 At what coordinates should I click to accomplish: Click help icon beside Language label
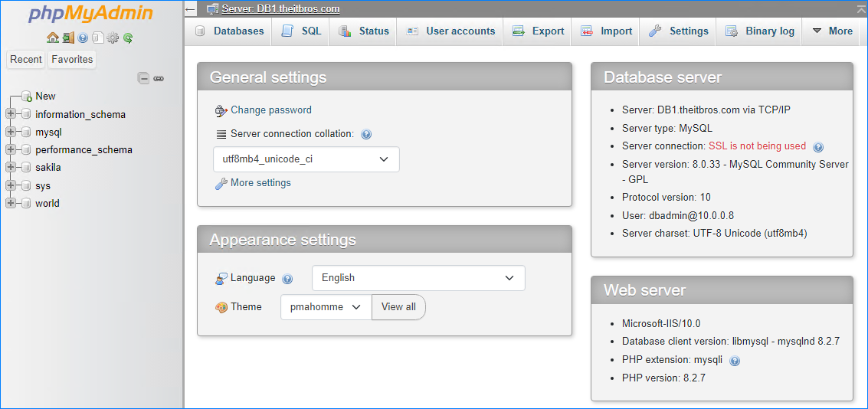[287, 278]
